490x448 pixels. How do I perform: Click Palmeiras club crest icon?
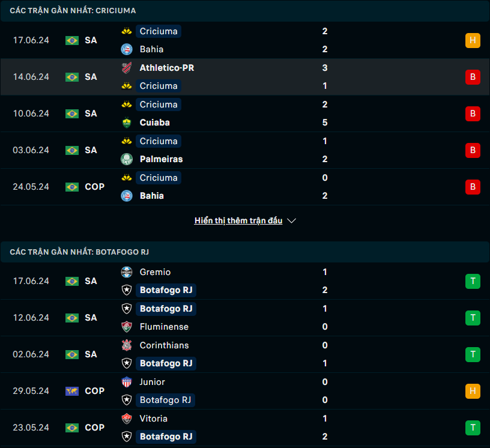click(x=127, y=159)
